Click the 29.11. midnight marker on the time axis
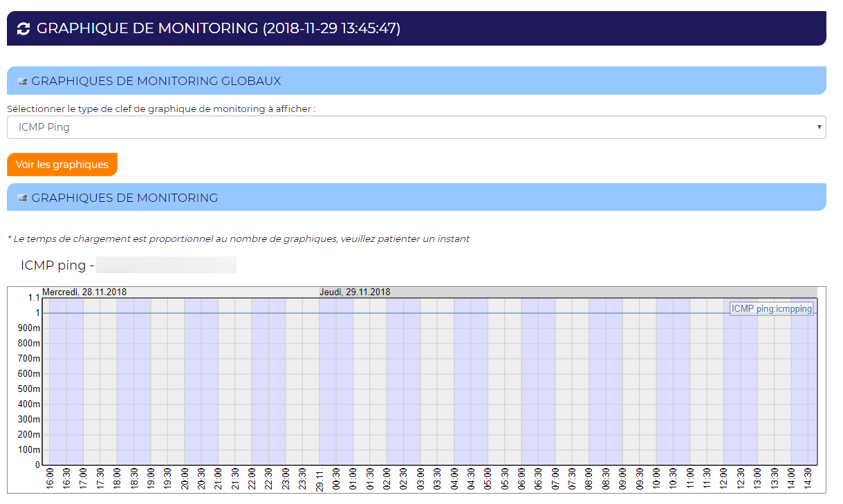Image resolution: width=843 pixels, height=504 pixels. tap(319, 479)
